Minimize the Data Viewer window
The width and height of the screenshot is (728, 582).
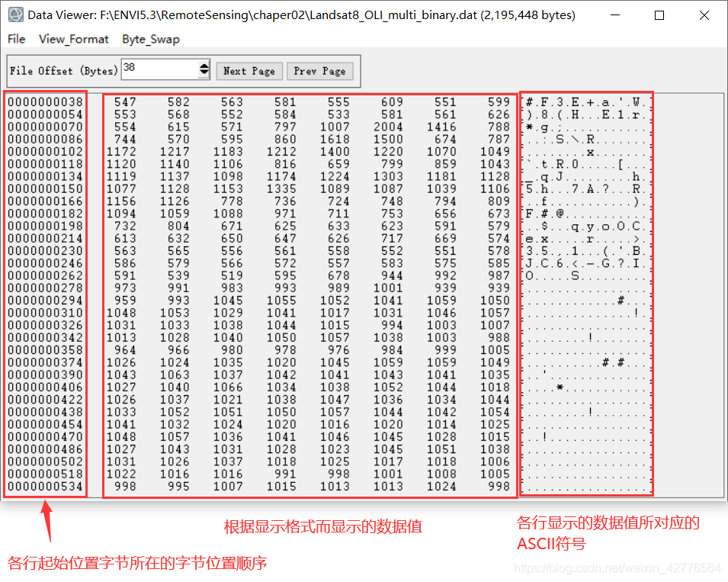[x=615, y=14]
